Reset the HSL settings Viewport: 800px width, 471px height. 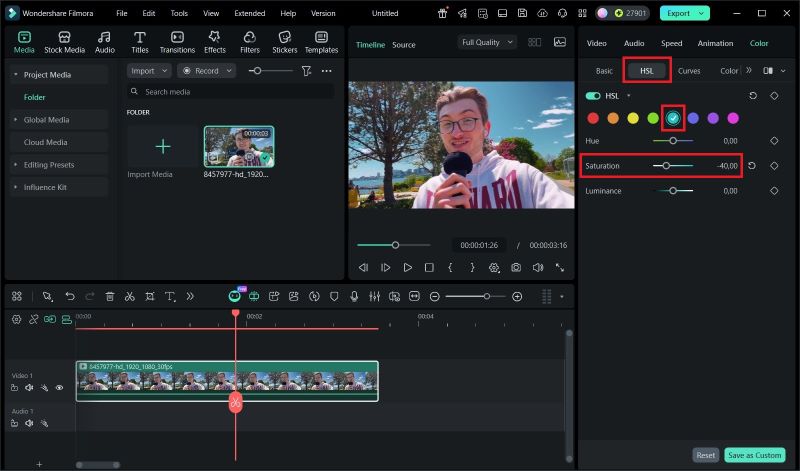(x=753, y=96)
